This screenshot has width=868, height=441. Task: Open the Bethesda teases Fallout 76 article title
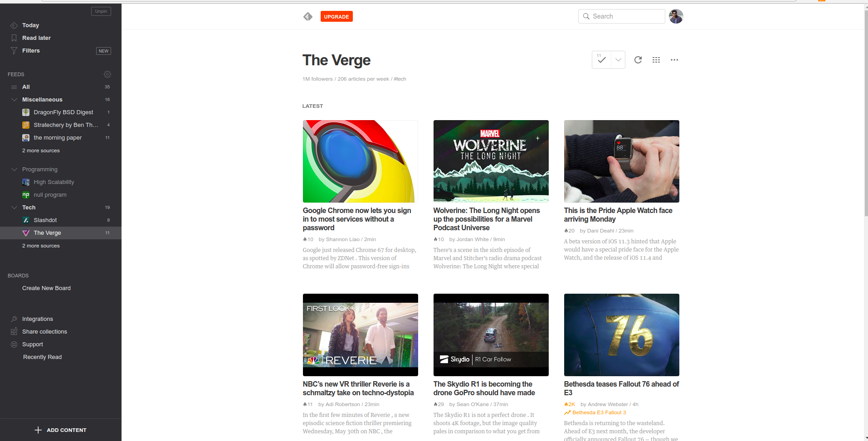tap(621, 388)
